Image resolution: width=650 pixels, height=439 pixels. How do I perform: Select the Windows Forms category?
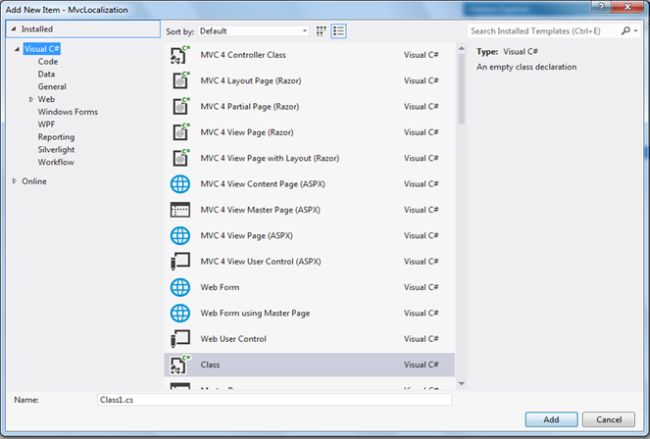point(68,112)
